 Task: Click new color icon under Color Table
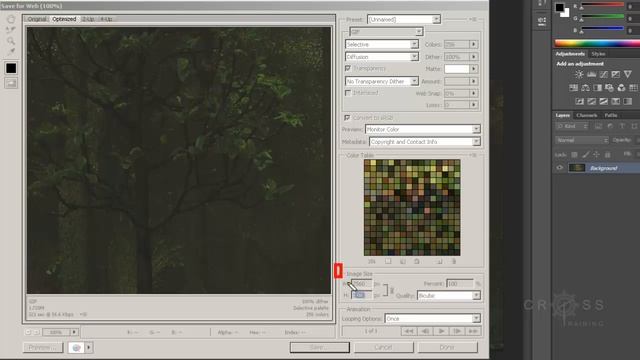[x=440, y=261]
